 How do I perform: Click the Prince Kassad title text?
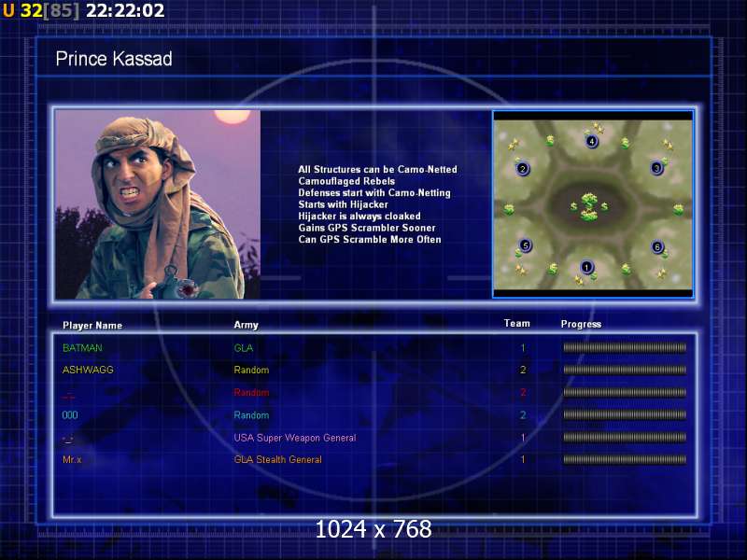pyautogui.click(x=114, y=59)
